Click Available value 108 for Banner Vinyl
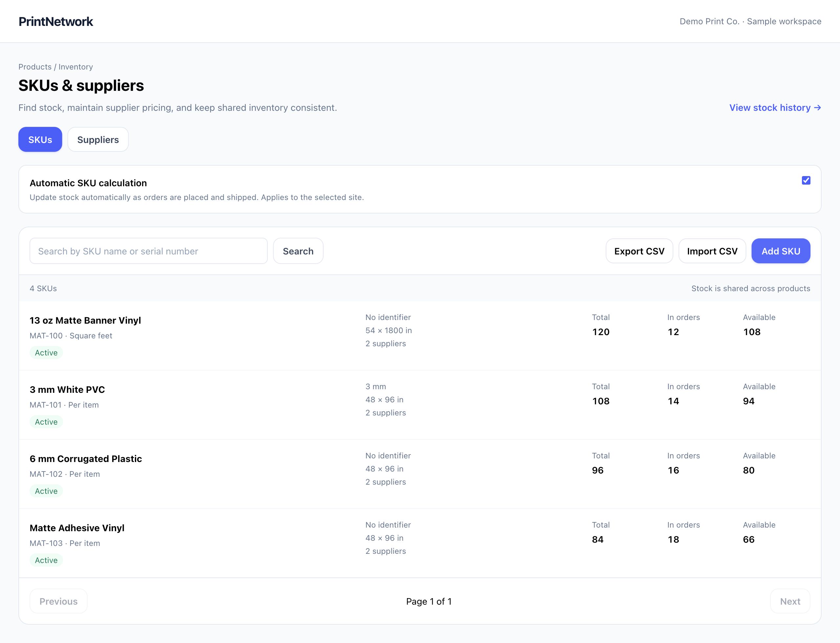840x643 pixels. click(751, 332)
